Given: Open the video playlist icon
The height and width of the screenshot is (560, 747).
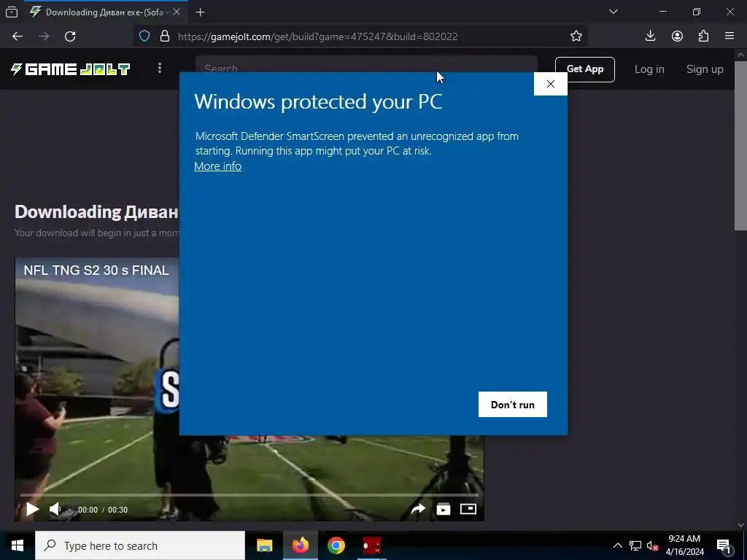Looking at the screenshot, I should [443, 510].
